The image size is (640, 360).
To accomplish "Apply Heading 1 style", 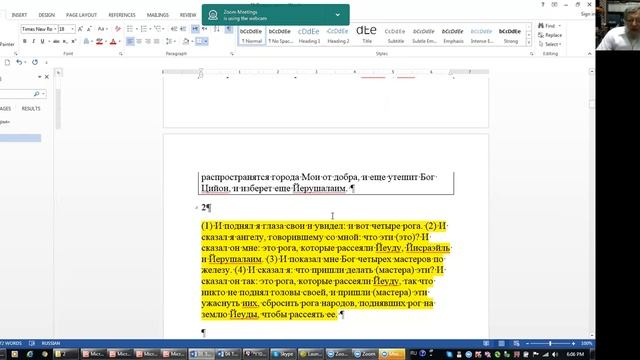I will click(309, 36).
